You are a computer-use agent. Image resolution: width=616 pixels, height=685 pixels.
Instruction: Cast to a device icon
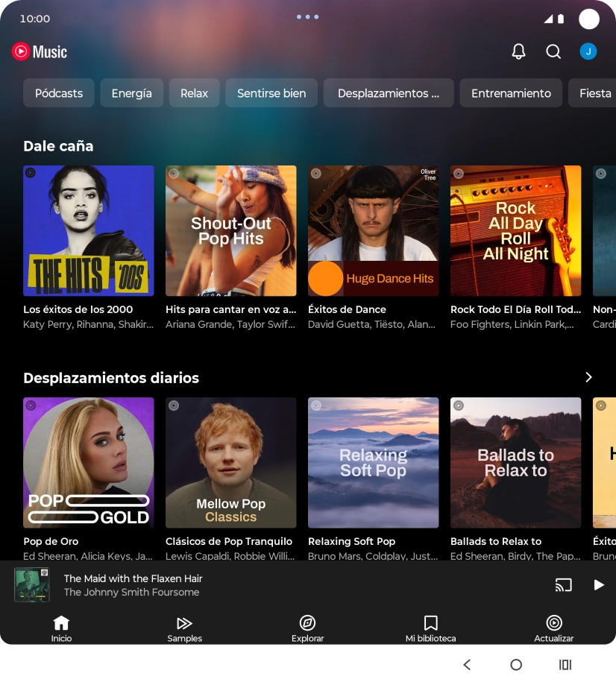pos(564,585)
